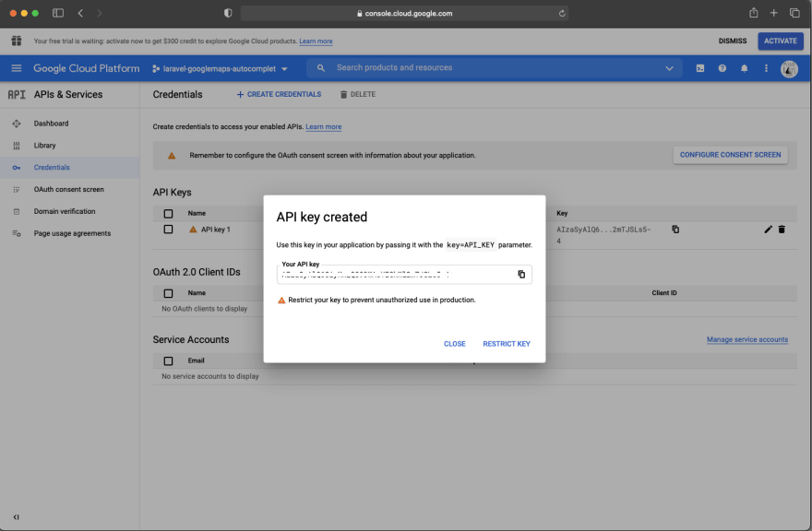
Task: Open Library in the sidebar
Action: tap(44, 146)
